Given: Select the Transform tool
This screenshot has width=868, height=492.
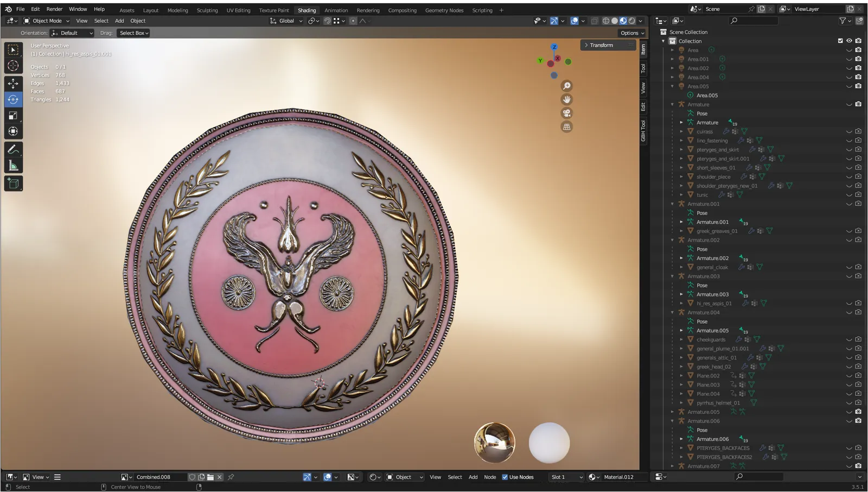Looking at the screenshot, I should point(13,131).
